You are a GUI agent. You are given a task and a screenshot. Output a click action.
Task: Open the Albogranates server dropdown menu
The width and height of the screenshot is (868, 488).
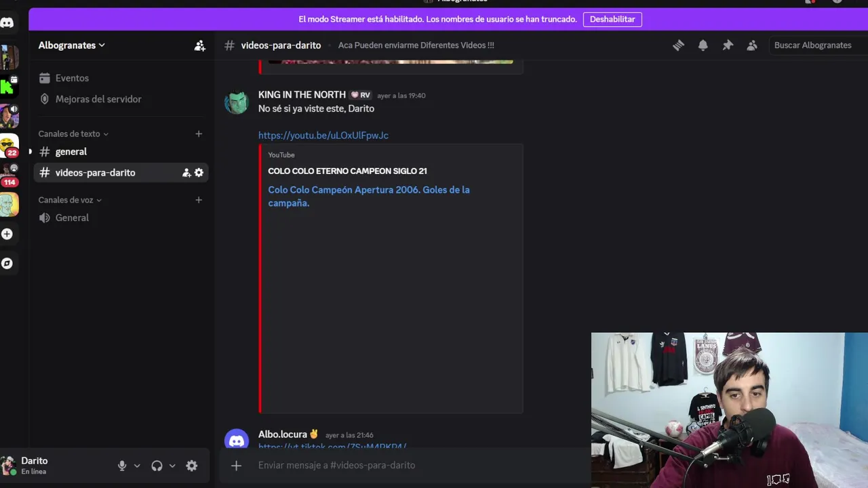(72, 45)
